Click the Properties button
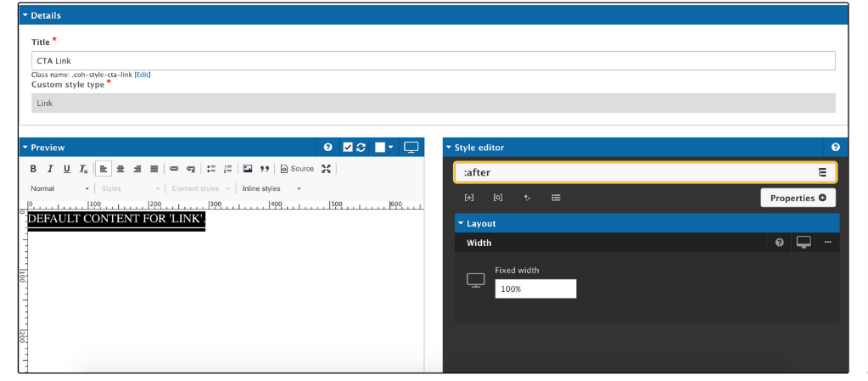This screenshot has height=381, width=868. 798,198
